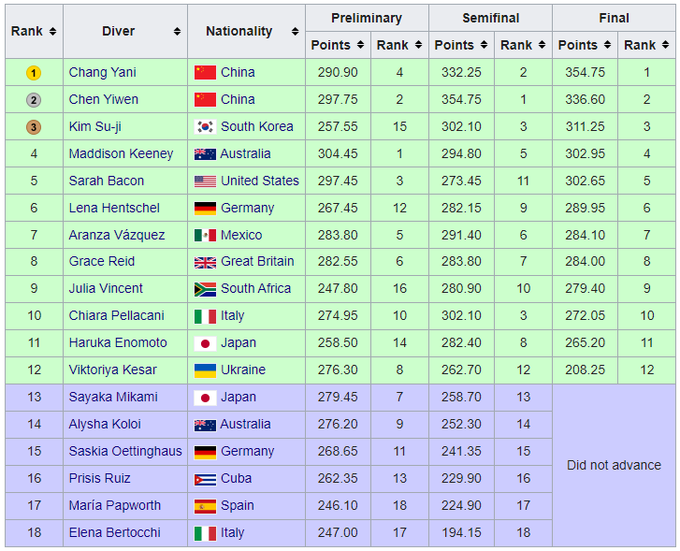Viewport: 680px width, 551px height.
Task: Sort table by the Nationality column
Action: pyautogui.click(x=246, y=31)
